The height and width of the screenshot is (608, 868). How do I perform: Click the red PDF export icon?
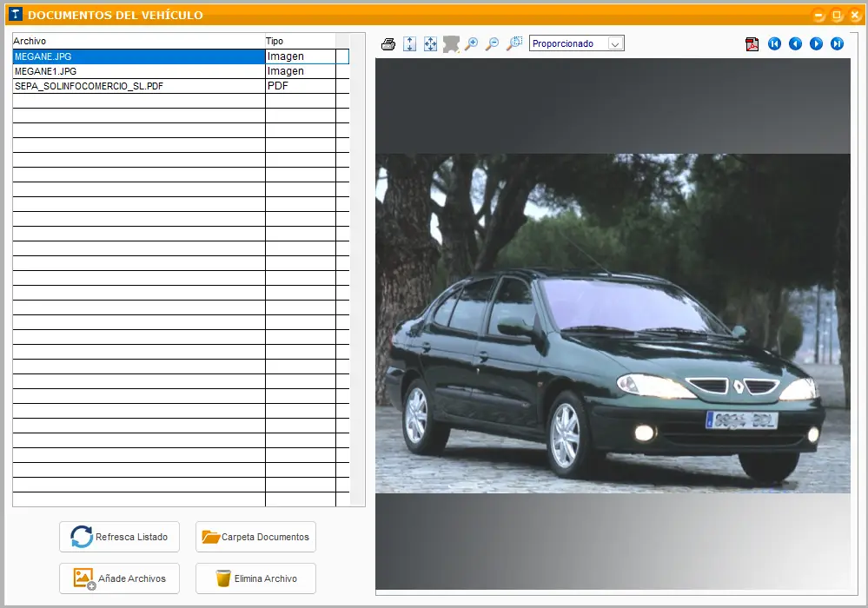coord(752,44)
